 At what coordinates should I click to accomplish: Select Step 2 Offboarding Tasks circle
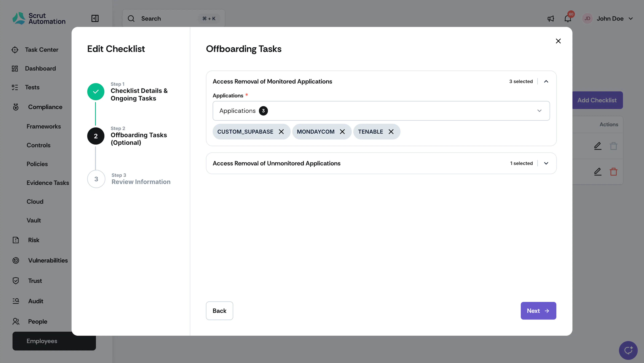tap(96, 136)
